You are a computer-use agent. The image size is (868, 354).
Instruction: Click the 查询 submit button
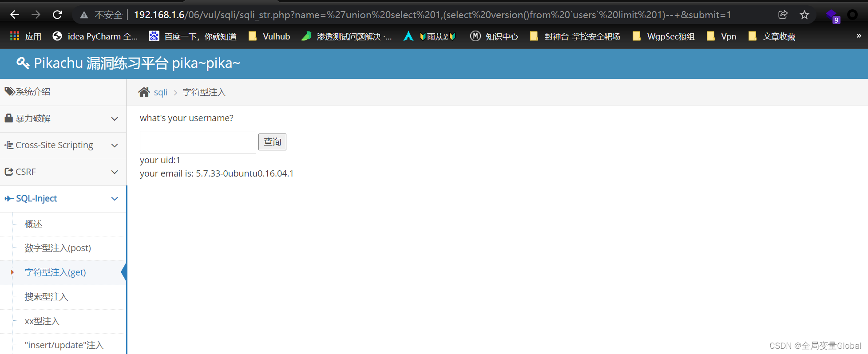point(272,142)
